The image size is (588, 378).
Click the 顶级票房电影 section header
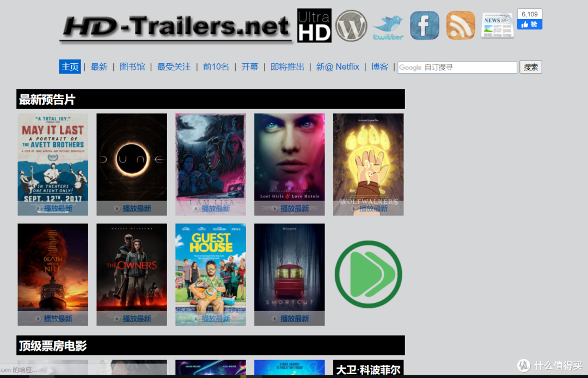[x=210, y=345]
